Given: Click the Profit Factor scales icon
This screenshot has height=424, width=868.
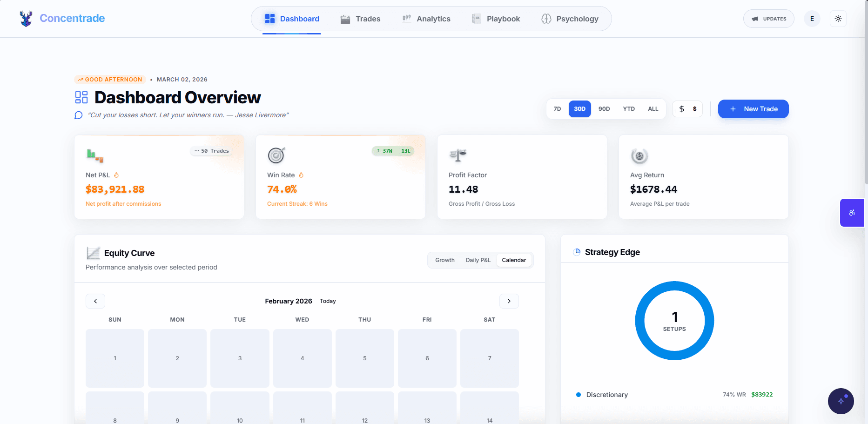Looking at the screenshot, I should tap(458, 155).
